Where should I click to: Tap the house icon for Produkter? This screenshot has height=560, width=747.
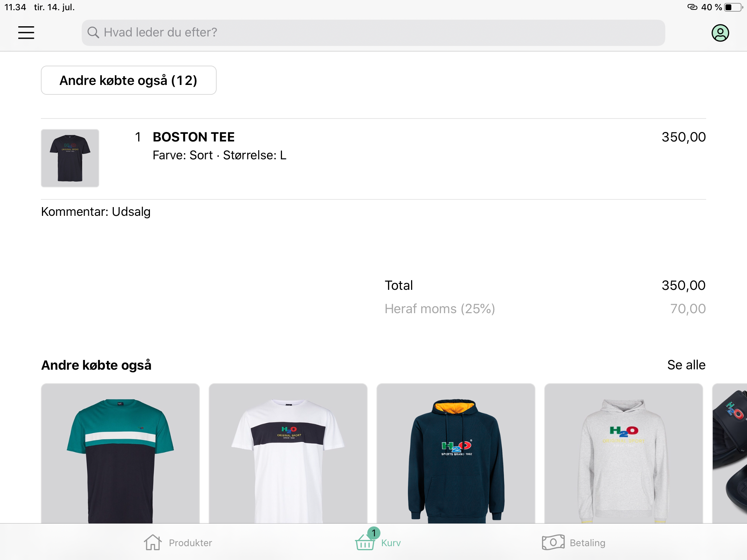point(152,542)
